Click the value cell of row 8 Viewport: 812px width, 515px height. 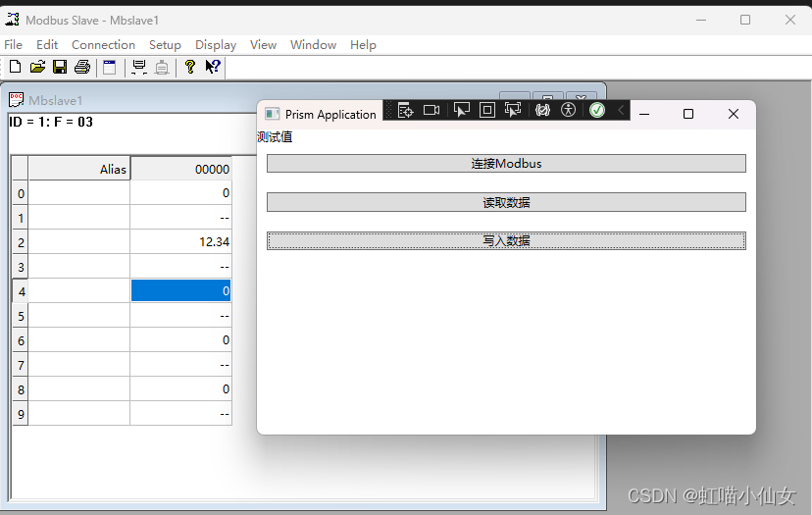point(180,388)
